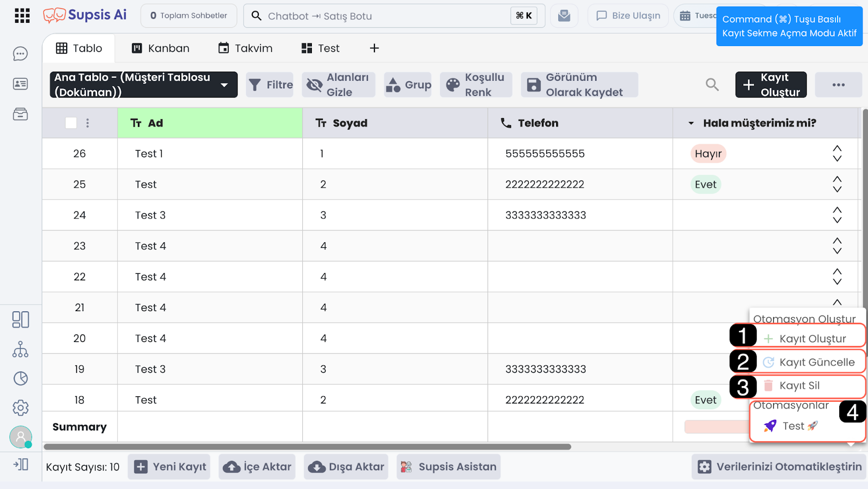Open the chat conversations sidebar icon
Viewport: 868px width, 489px height.
coord(21,54)
